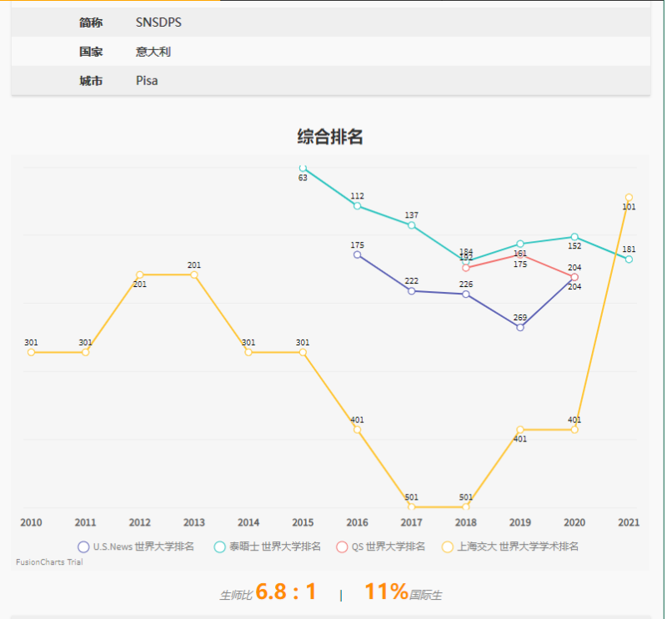Click the yellow data point labeled 501 at 2017
This screenshot has width=672, height=619.
411,506
